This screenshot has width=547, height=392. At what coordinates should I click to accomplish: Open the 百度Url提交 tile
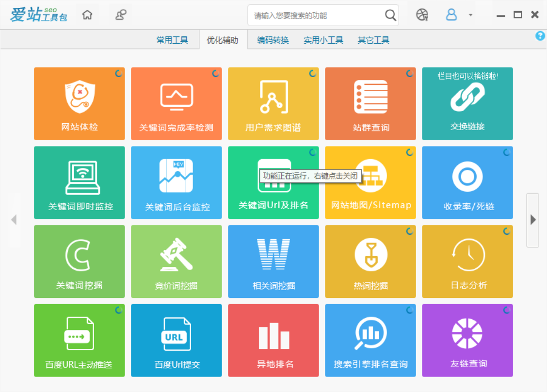pyautogui.click(x=176, y=341)
